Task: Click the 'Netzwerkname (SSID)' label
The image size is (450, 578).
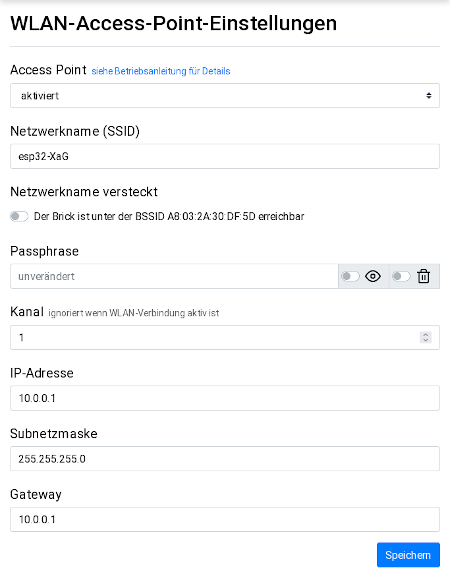Action: (x=75, y=131)
